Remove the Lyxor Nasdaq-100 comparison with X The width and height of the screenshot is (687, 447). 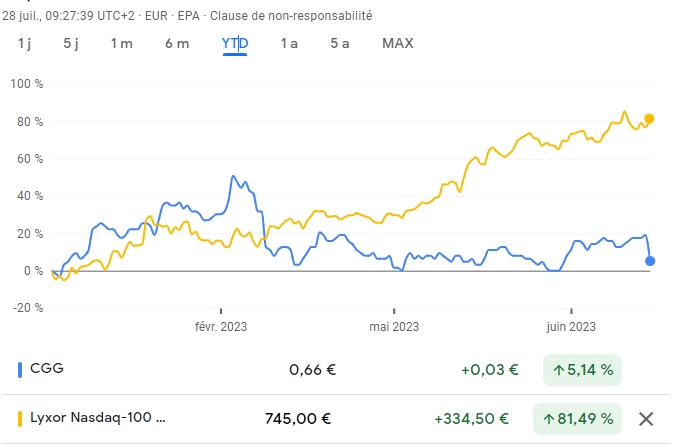click(x=646, y=419)
